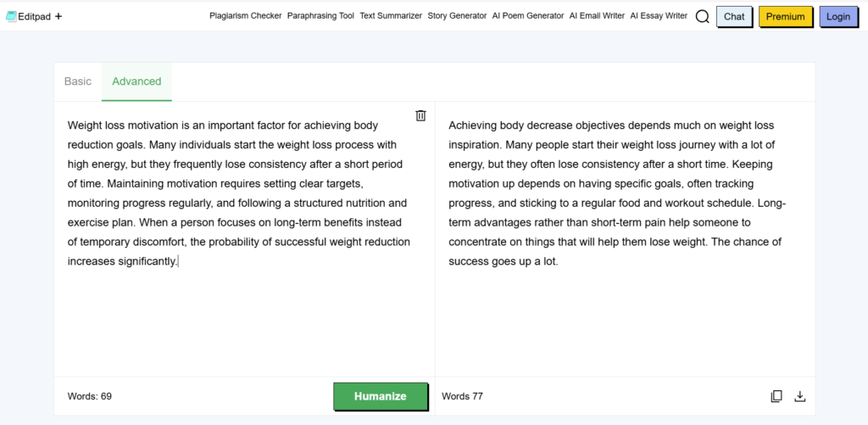Go to Plagiarism Checker
Viewport: 868px width, 425px height.
(x=246, y=16)
